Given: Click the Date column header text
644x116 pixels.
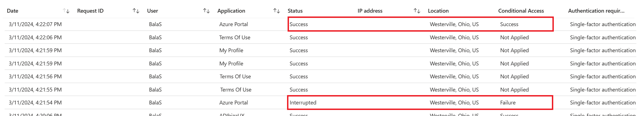Looking at the screenshot, I should pos(13,11).
